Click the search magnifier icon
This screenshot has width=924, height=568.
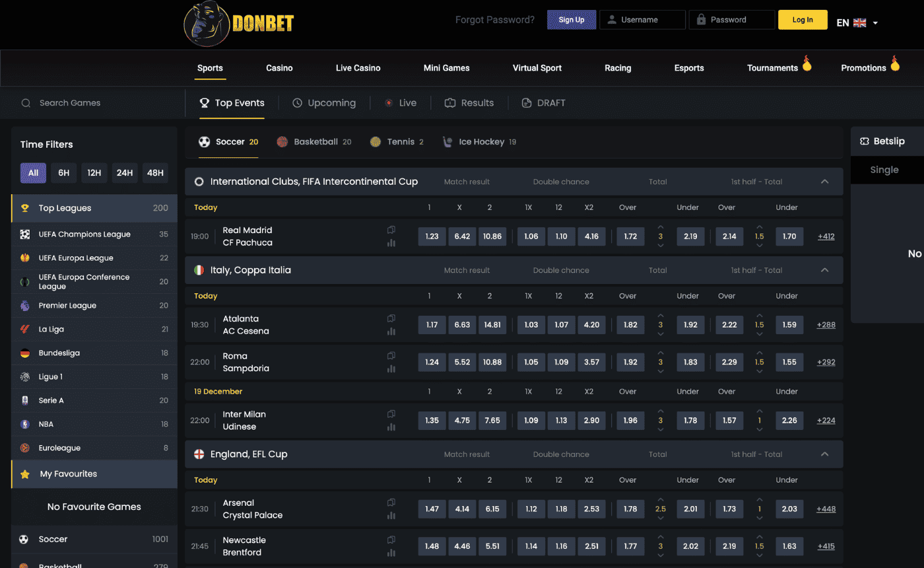coord(26,103)
